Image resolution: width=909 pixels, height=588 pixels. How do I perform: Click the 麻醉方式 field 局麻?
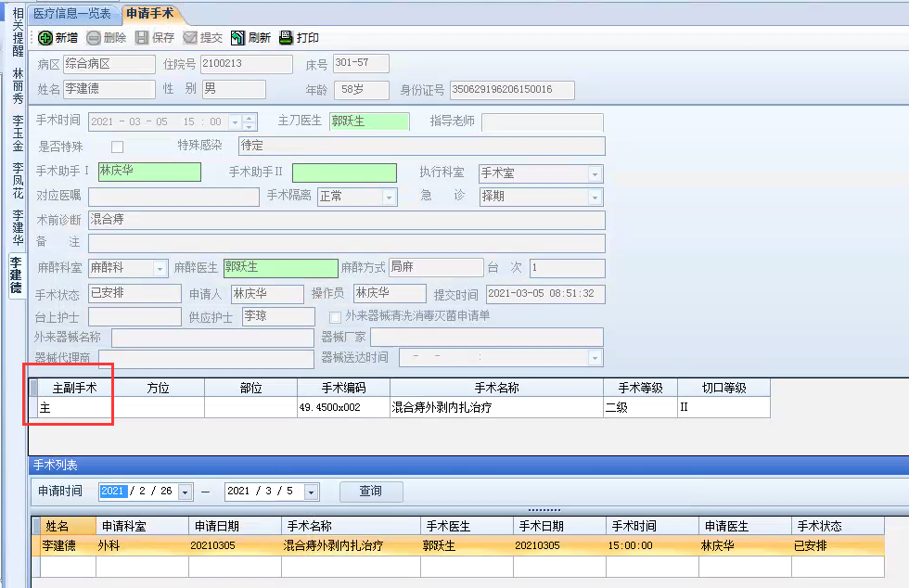pyautogui.click(x=436, y=267)
